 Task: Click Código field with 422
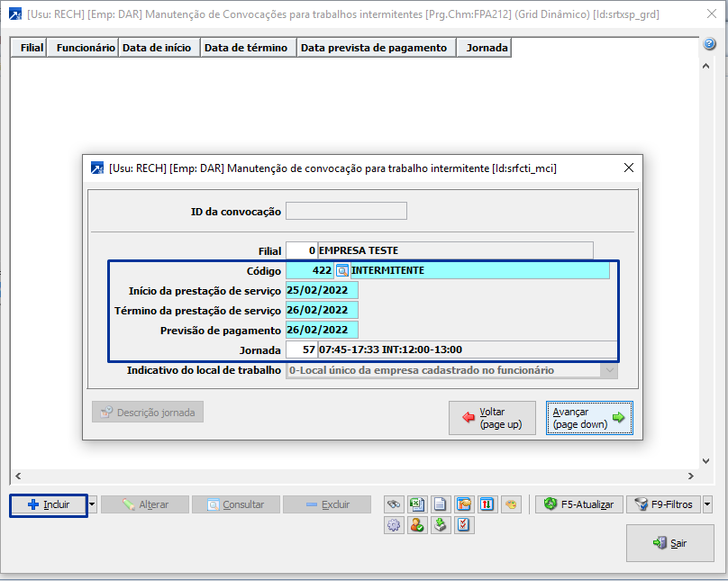pos(310,270)
